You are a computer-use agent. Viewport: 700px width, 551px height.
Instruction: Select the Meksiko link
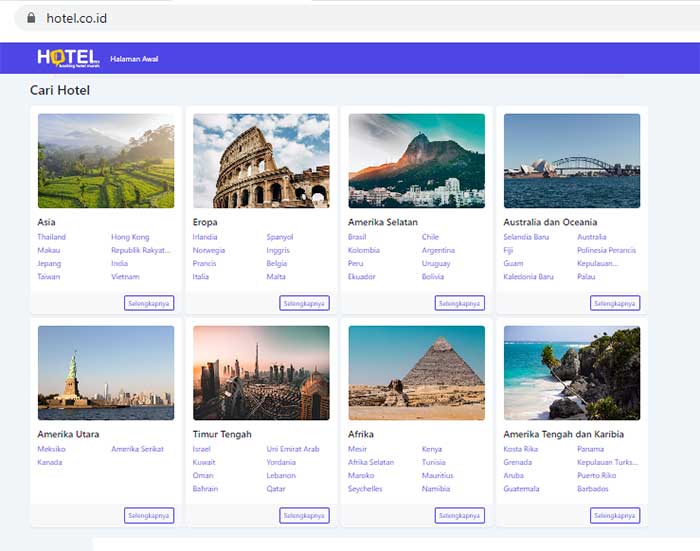pyautogui.click(x=51, y=449)
